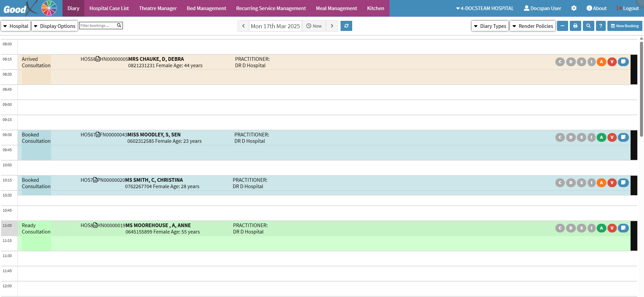Screen dimensions: 644x297
Task: Open the search magnifier button in toolbar
Action: (588, 26)
